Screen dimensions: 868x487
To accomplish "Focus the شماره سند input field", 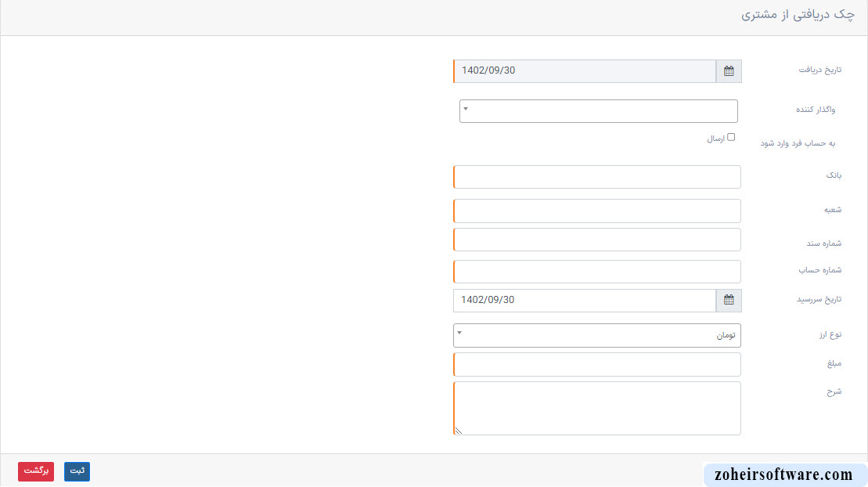I will (596, 240).
